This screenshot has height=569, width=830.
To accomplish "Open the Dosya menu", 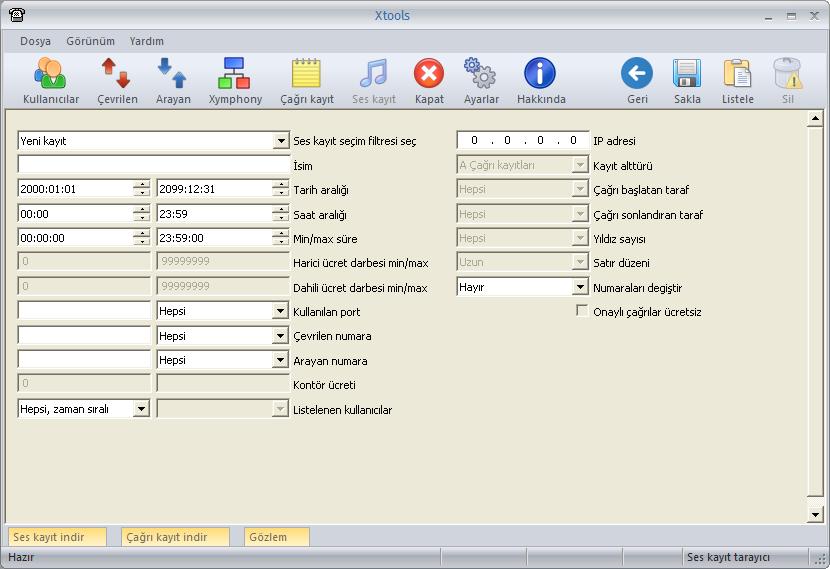I will [35, 41].
